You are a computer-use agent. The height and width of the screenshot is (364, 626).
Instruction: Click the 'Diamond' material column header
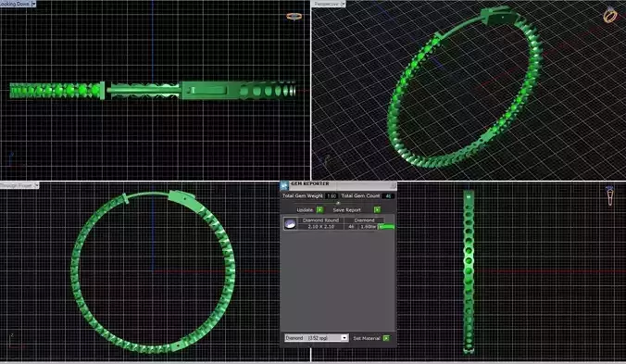pos(364,220)
